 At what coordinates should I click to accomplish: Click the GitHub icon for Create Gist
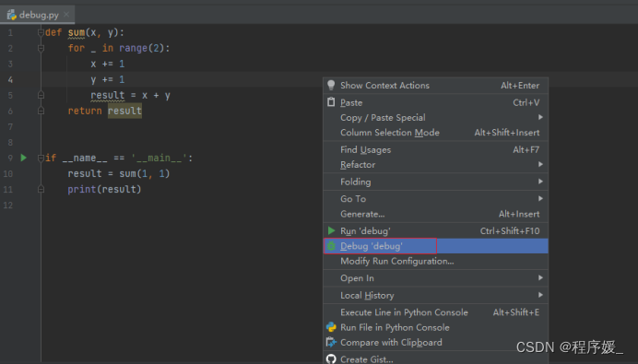(331, 359)
